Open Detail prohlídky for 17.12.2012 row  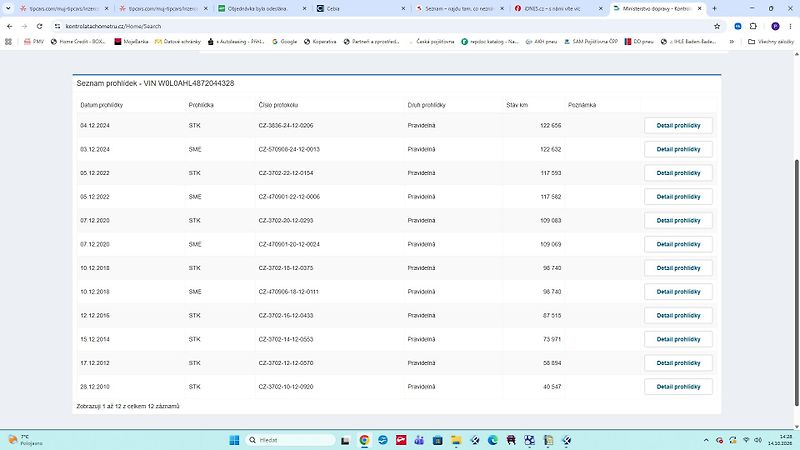[x=678, y=363]
